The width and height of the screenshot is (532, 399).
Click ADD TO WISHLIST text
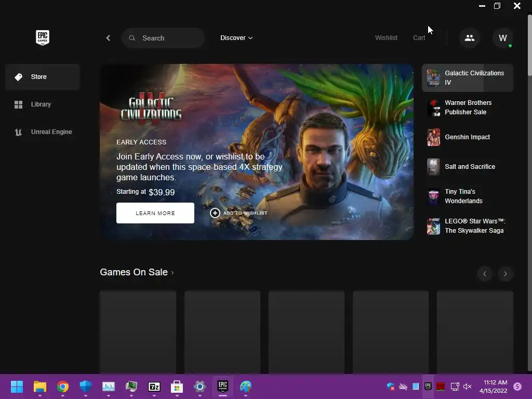245,213
